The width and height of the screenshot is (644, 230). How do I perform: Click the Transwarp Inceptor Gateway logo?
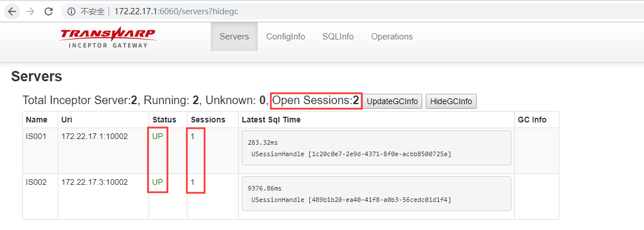tap(108, 37)
